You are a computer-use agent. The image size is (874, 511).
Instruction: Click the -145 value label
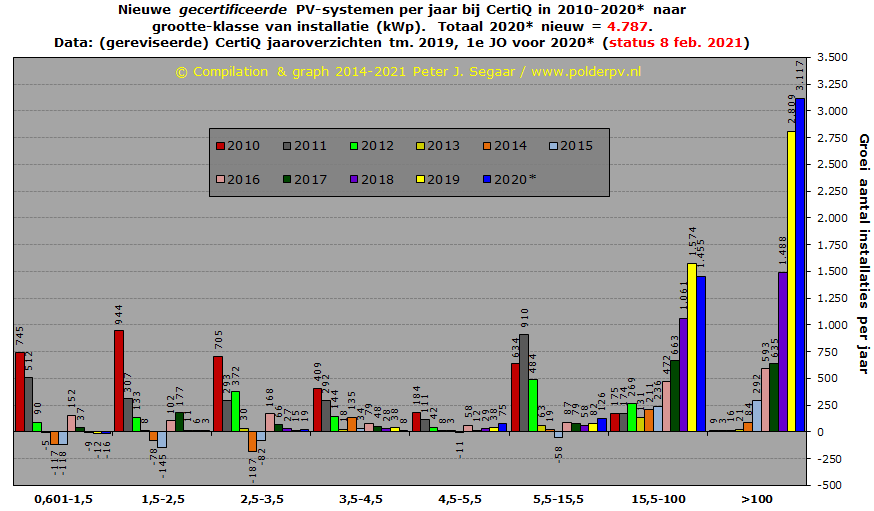(162, 465)
